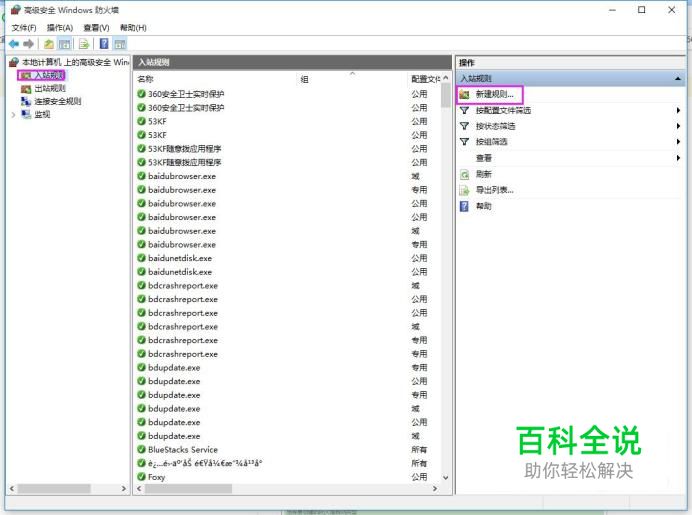
Task: Click the help icon in actions pane
Action: click(x=464, y=207)
